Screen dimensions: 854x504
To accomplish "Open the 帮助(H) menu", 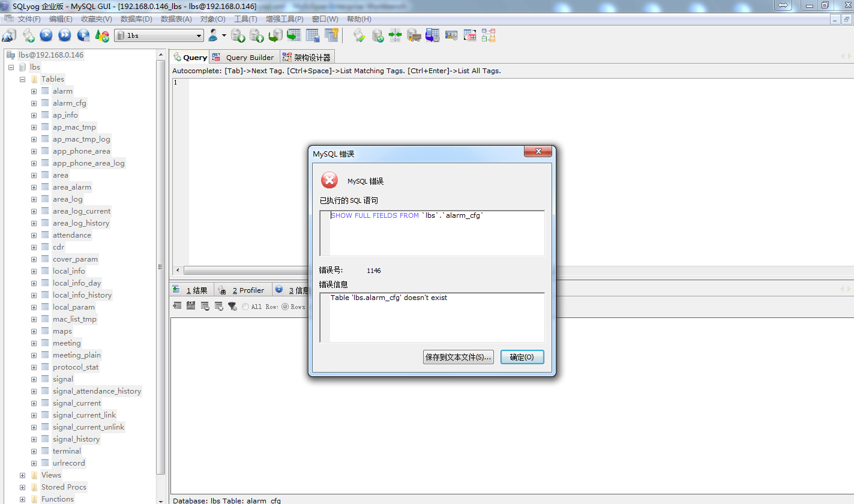I will pyautogui.click(x=359, y=19).
